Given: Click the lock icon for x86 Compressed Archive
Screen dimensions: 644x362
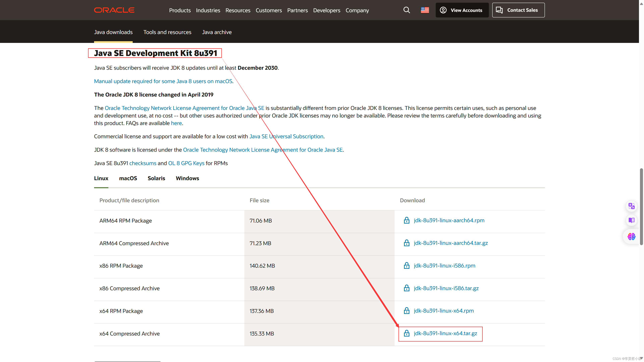Looking at the screenshot, I should 406,288.
